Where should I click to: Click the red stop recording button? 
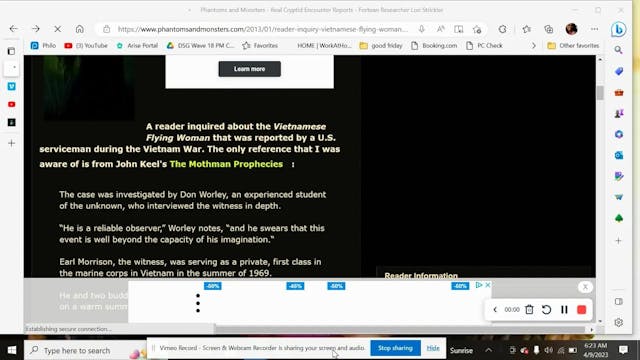coord(582,310)
